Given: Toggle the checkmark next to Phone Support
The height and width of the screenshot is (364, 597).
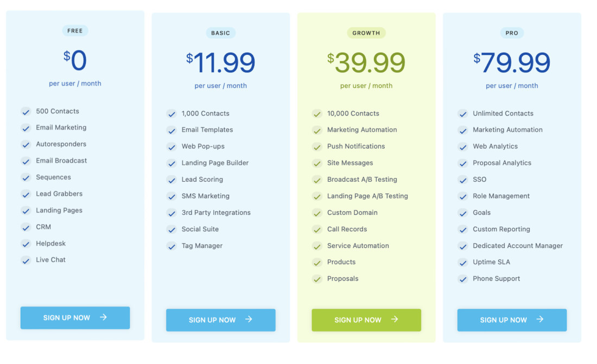Looking at the screenshot, I should [463, 278].
